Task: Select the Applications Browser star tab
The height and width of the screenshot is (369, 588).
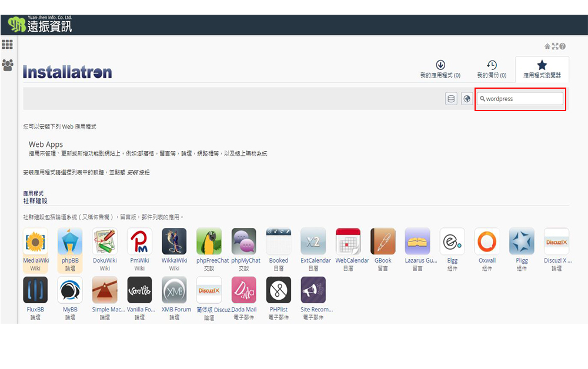Action: 542,69
